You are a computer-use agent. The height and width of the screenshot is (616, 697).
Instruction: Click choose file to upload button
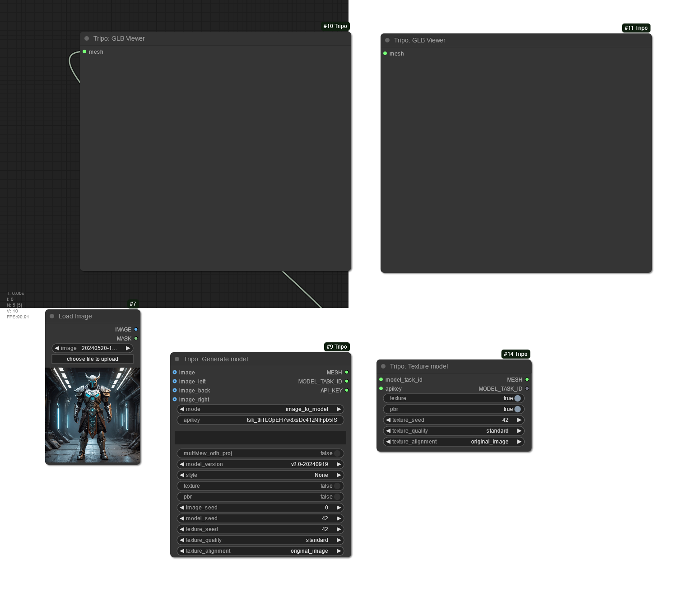[93, 359]
